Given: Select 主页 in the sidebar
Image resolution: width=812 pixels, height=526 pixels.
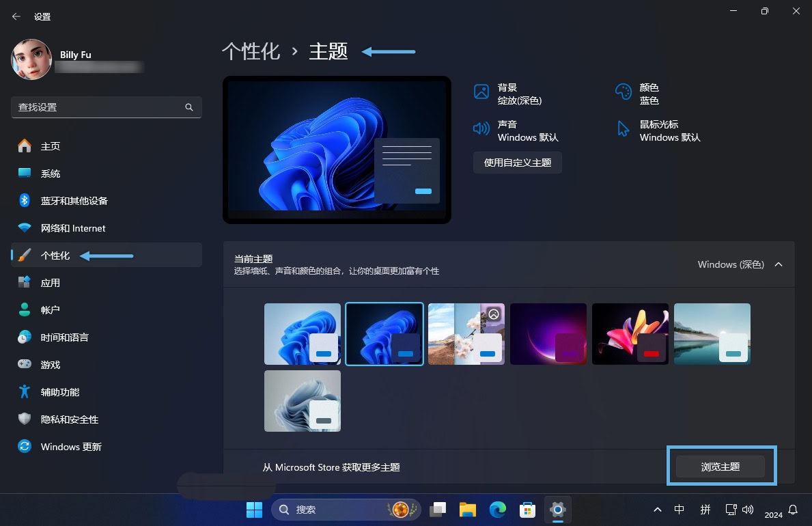Looking at the screenshot, I should [x=51, y=146].
